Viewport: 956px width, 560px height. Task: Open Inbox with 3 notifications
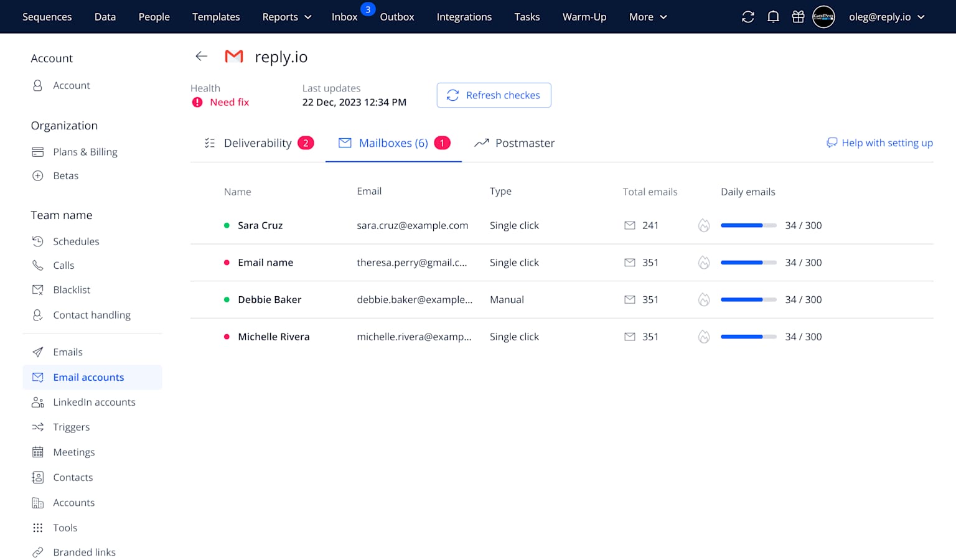[344, 17]
